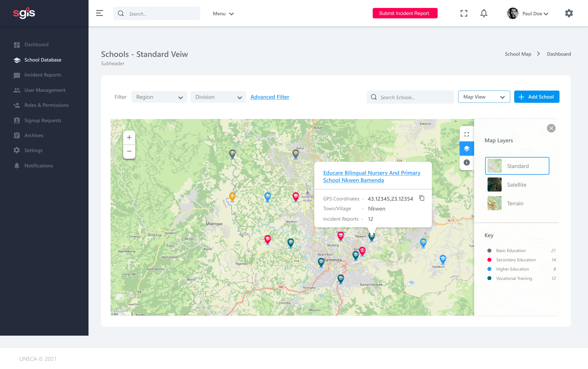View Signup Requests
Screen dimensions: 588x369
pyautogui.click(x=43, y=120)
